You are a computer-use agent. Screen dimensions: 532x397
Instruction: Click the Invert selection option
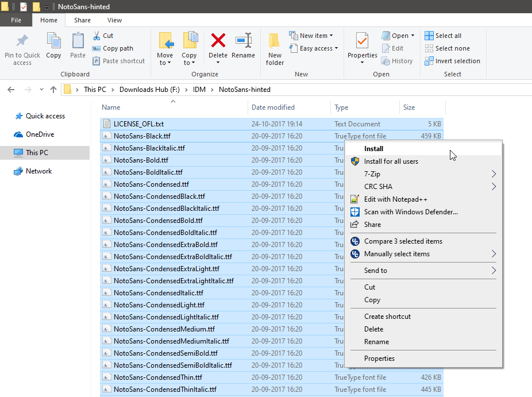453,61
